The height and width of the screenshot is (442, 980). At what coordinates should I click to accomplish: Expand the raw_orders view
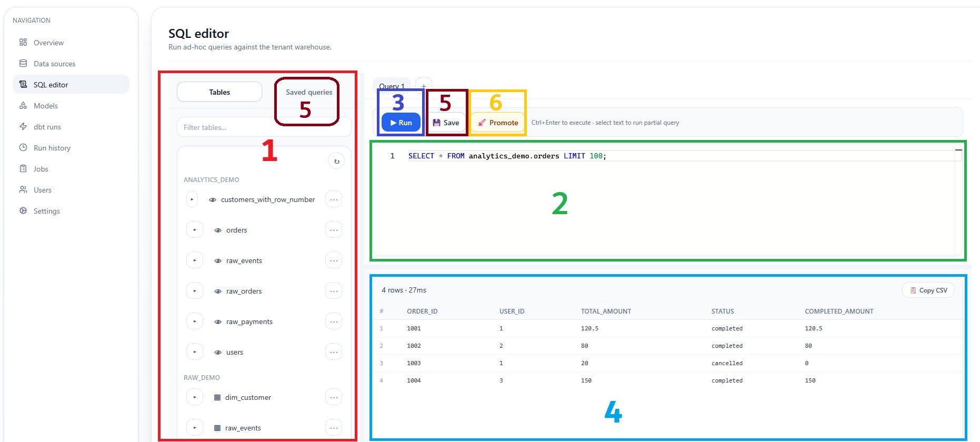195,291
